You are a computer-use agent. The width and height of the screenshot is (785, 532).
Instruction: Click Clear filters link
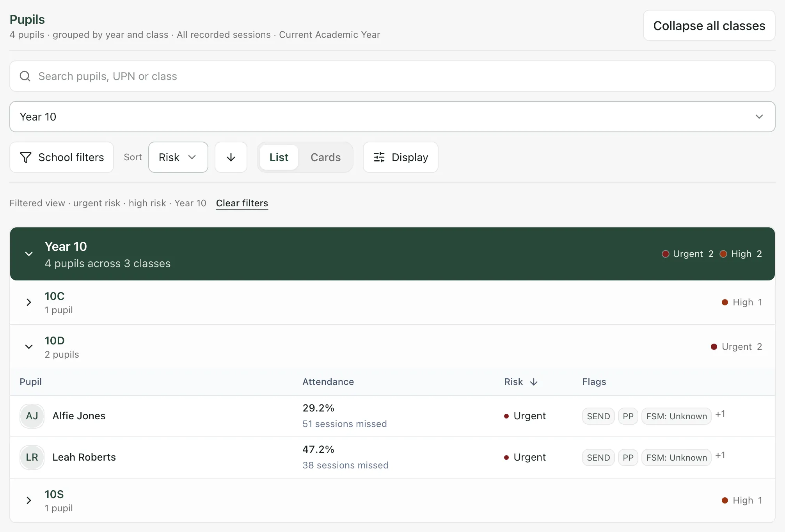242,203
